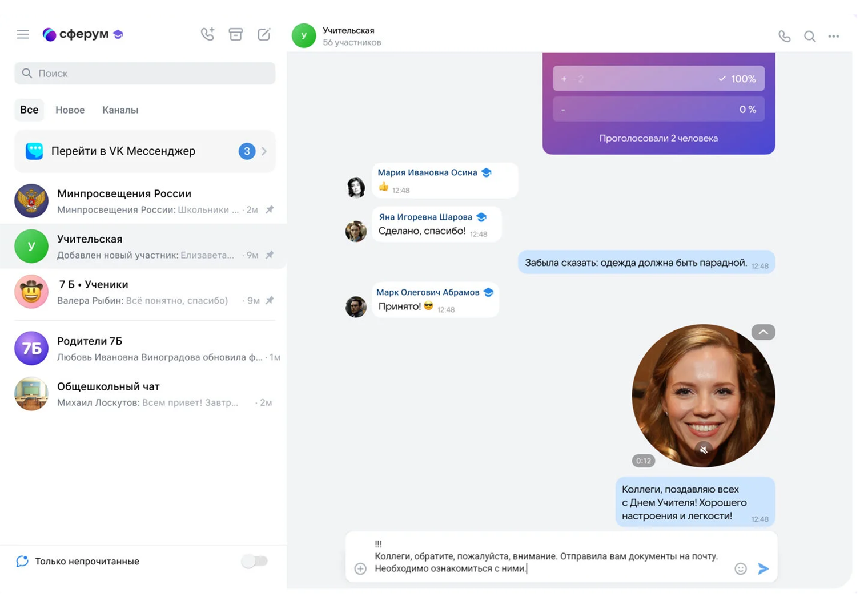Call the Учительская chat via the phone icon

[785, 36]
